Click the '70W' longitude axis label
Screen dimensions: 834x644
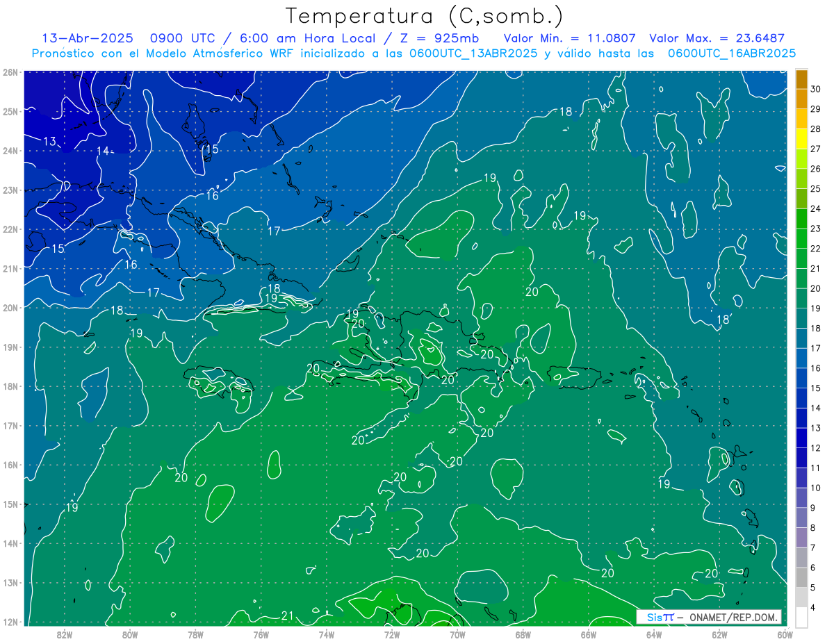[457, 634]
